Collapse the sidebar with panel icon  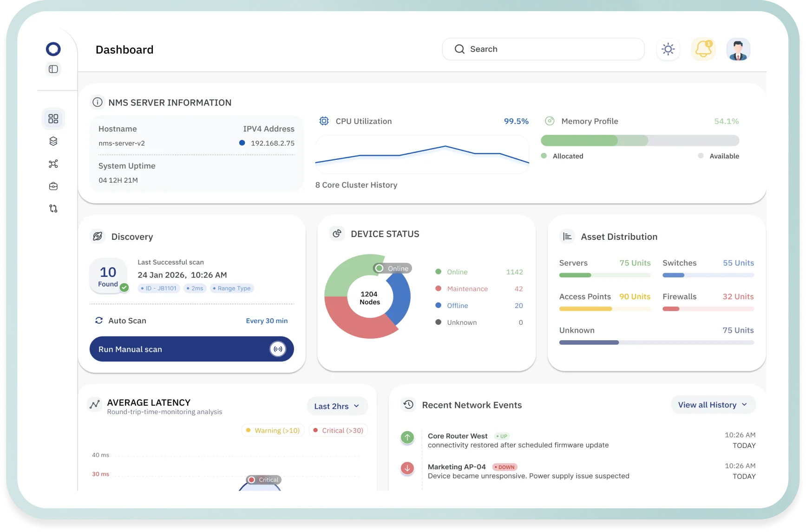pyautogui.click(x=53, y=69)
